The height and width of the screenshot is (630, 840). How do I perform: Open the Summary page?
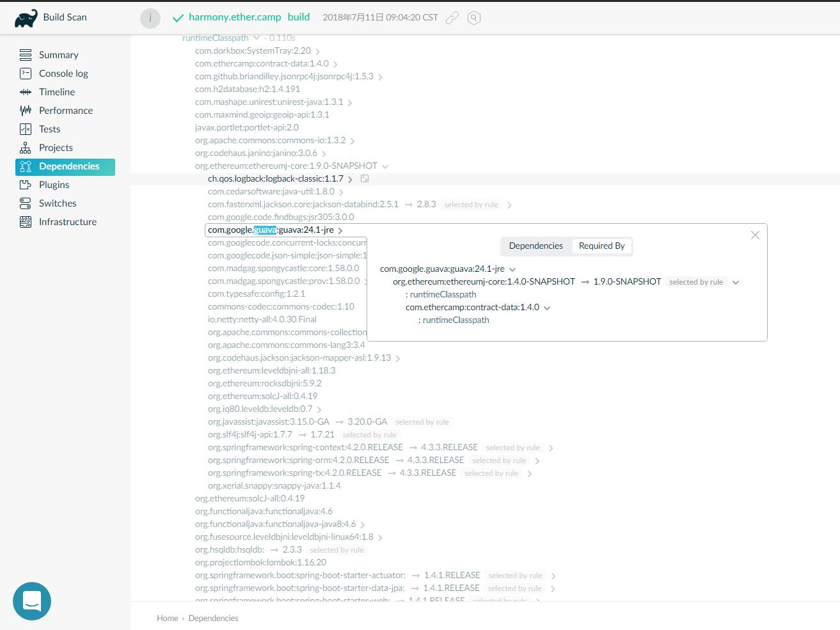(59, 55)
